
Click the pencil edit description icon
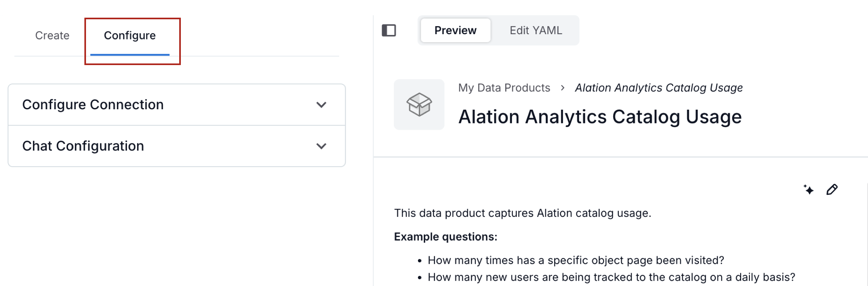coord(832,190)
